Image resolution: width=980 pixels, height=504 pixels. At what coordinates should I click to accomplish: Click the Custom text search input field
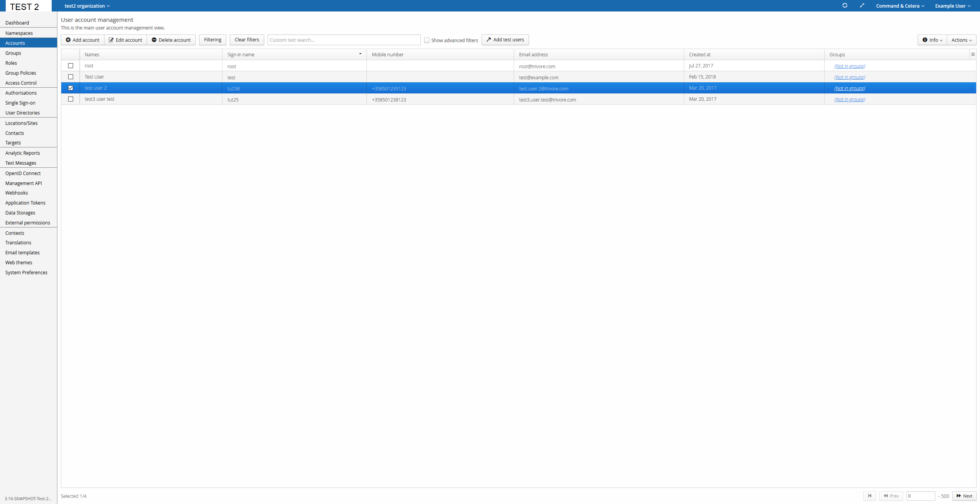click(x=343, y=40)
